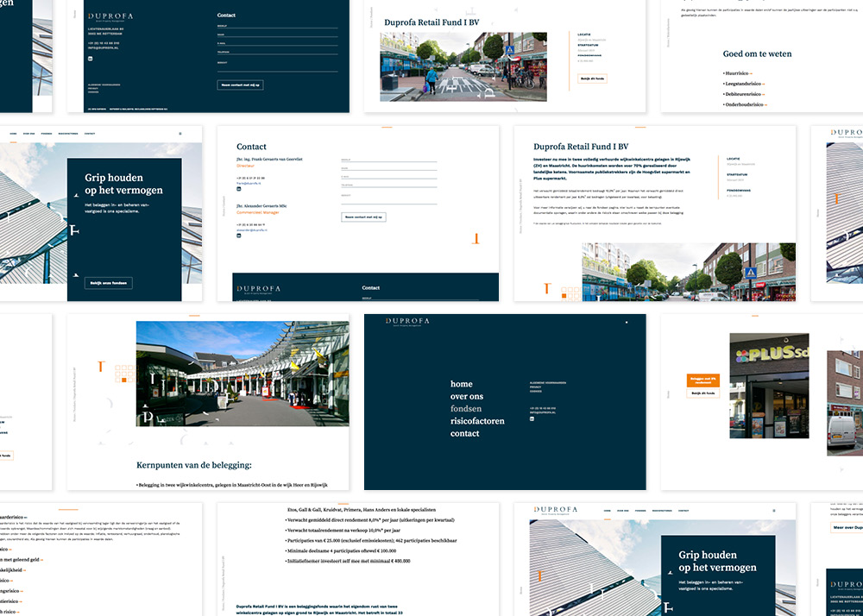
Task: Click HOME in bottom-right homepage nav bar
Action: [x=607, y=511]
